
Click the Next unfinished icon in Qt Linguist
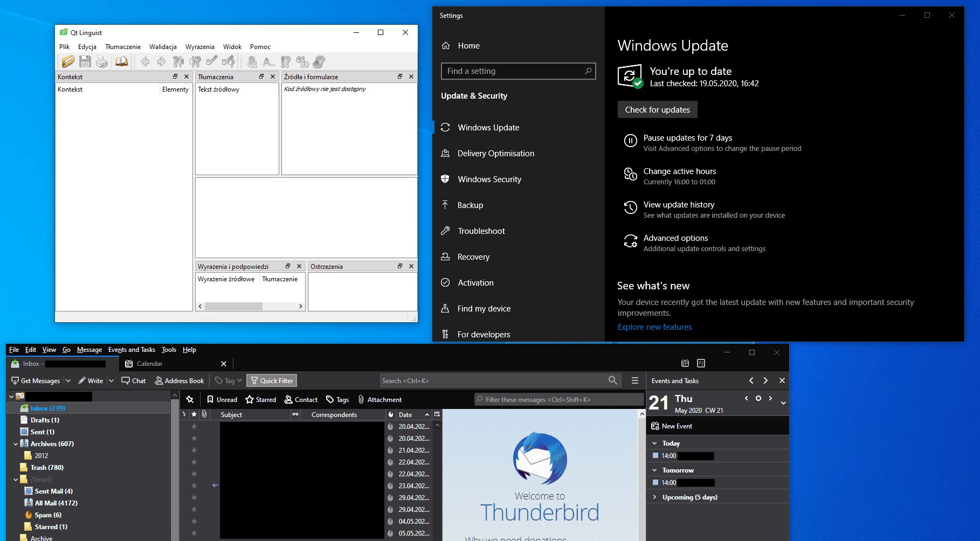pyautogui.click(x=195, y=61)
